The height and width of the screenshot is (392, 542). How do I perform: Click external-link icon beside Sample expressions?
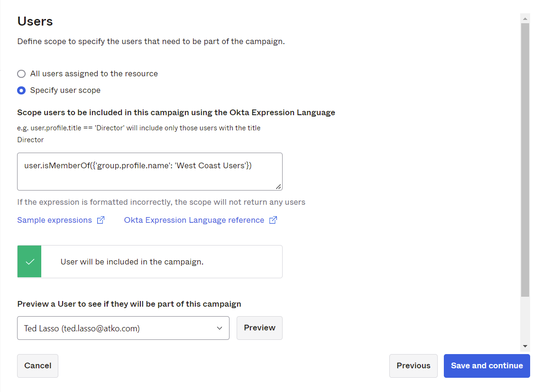coord(101,220)
